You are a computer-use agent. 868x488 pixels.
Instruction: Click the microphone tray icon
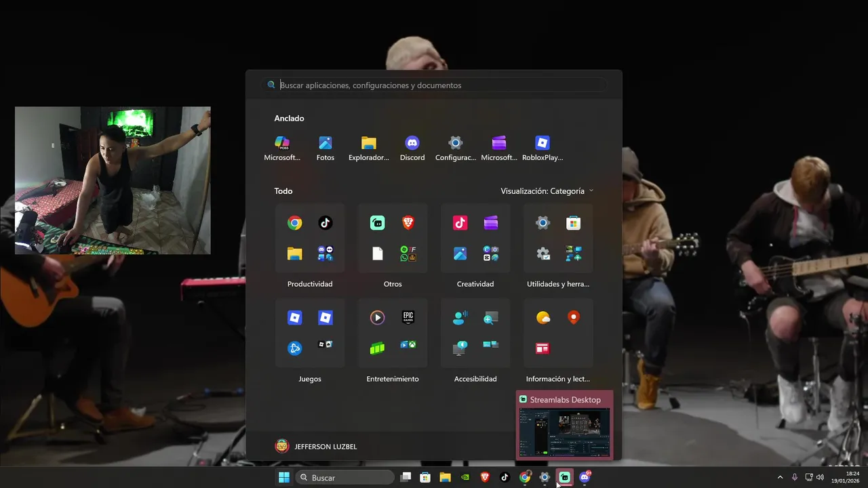795,477
